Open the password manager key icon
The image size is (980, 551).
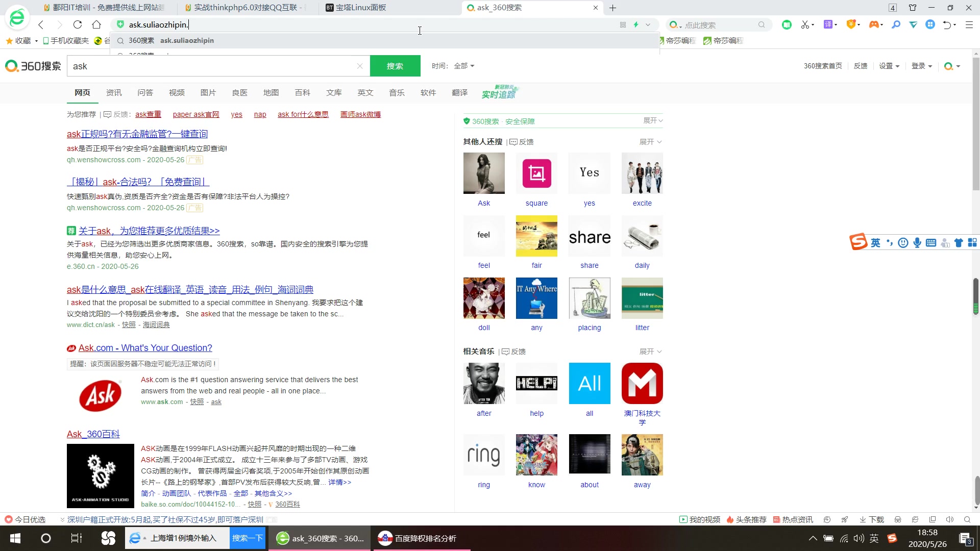point(896,24)
